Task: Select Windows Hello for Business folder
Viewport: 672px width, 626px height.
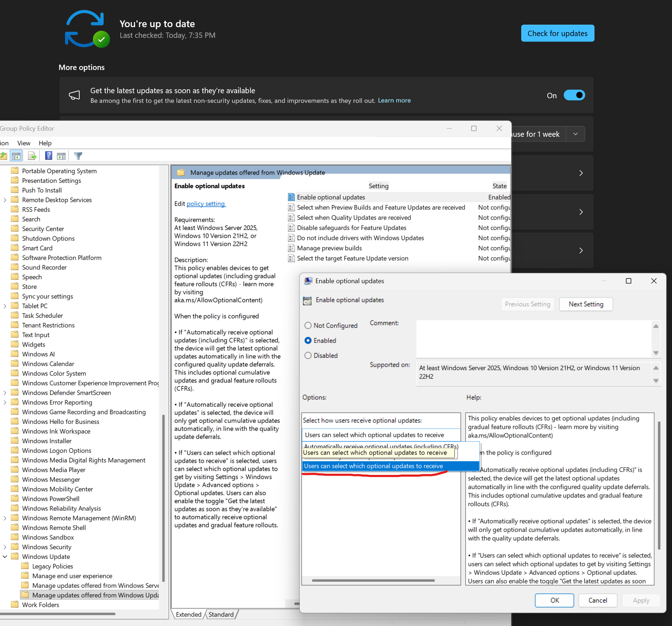Action: [60, 421]
